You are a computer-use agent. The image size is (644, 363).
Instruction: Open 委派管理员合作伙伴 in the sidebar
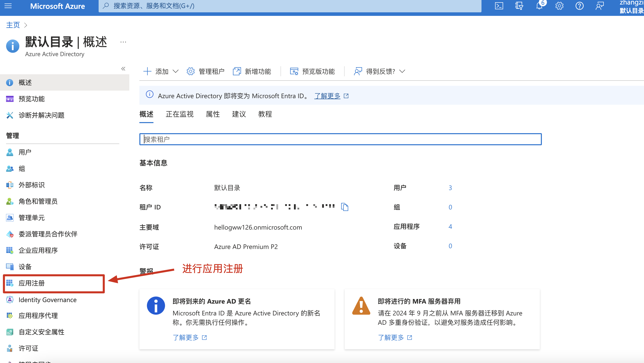click(x=65, y=234)
